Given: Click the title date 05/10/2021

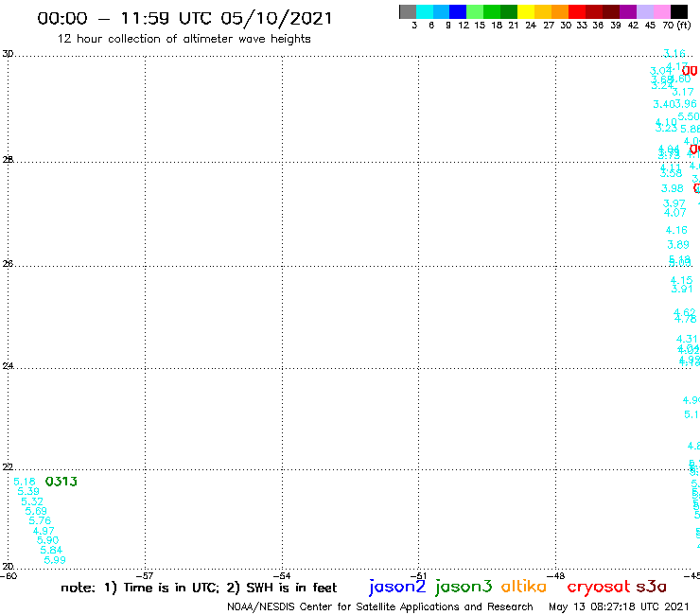Looking at the screenshot, I should click(x=277, y=19).
